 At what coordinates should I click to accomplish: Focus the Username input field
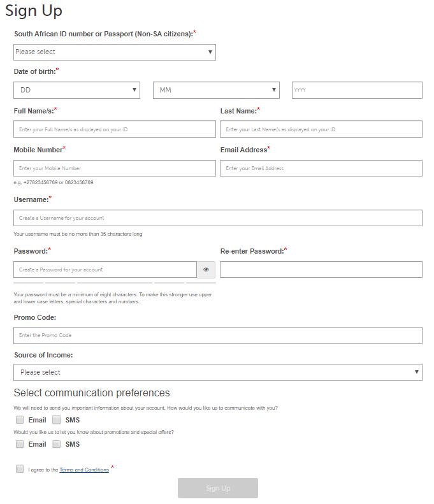pyautogui.click(x=217, y=218)
